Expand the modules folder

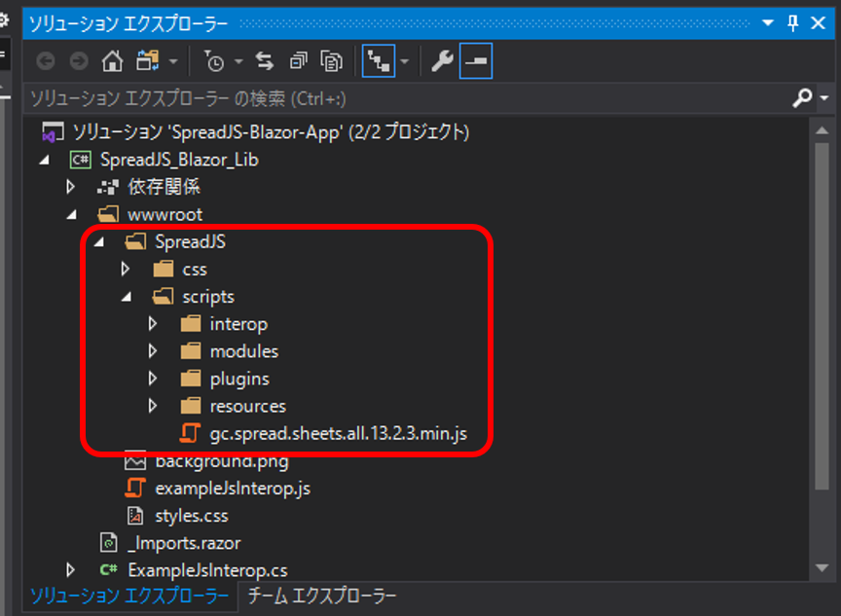(152, 351)
